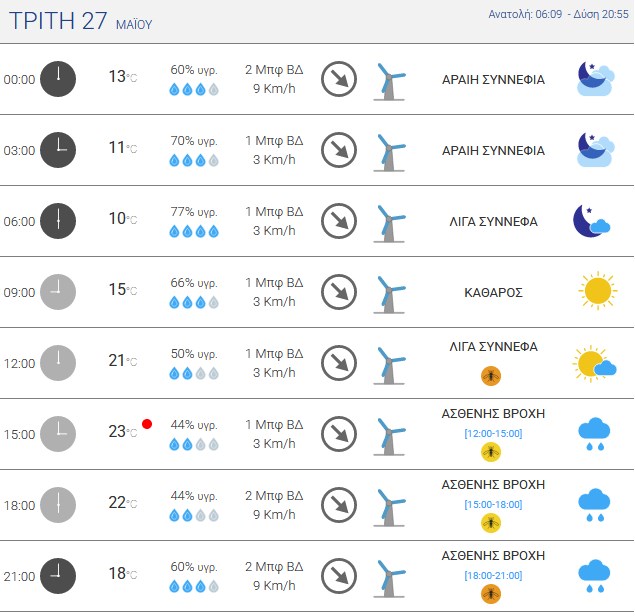Click the humidity droplets at 77% υγρ.
The width and height of the screenshot is (635, 616).
click(194, 232)
